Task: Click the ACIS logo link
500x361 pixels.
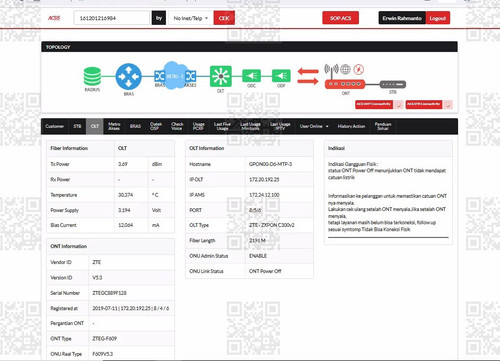Action: 54,18
